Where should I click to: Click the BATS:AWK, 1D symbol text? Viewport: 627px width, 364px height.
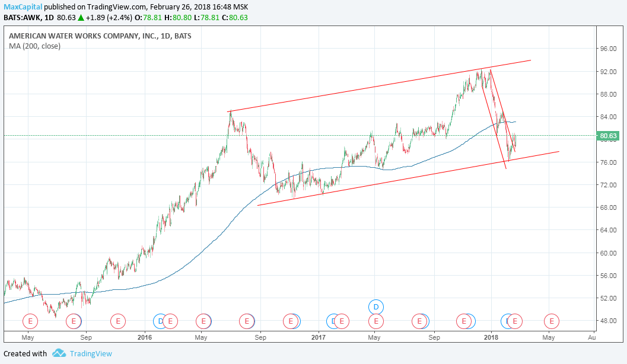[29, 18]
